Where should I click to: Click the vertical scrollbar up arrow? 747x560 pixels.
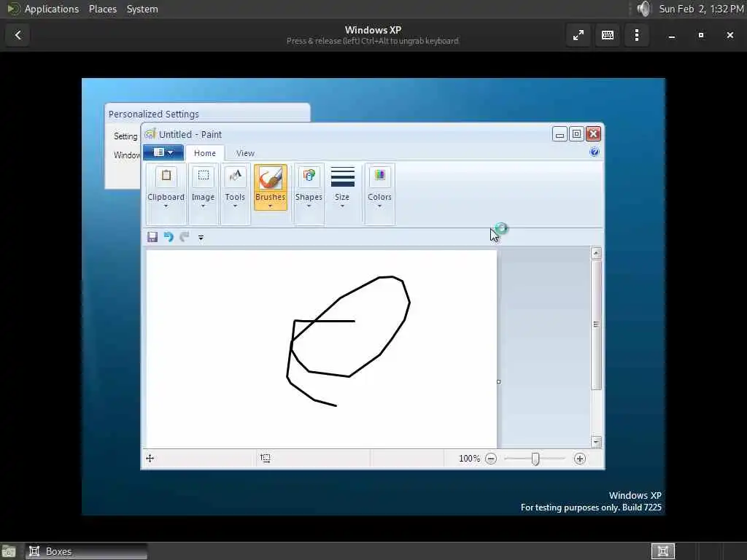click(596, 253)
